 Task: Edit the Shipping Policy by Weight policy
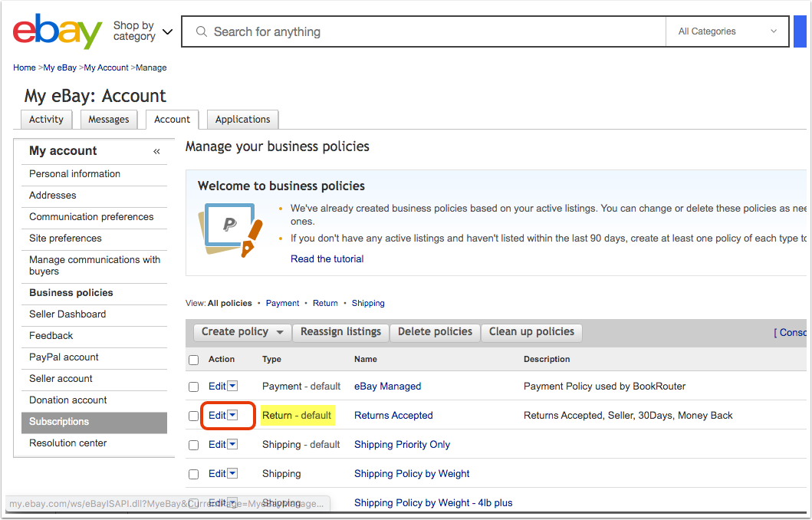(217, 473)
